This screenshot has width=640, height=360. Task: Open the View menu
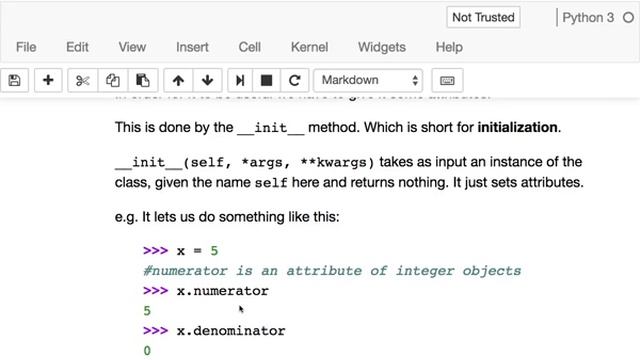(x=132, y=47)
